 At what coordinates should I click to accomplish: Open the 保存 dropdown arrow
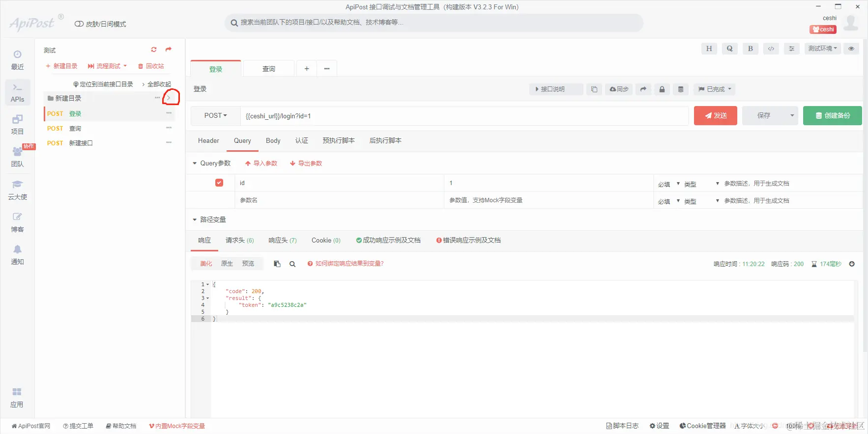point(792,116)
